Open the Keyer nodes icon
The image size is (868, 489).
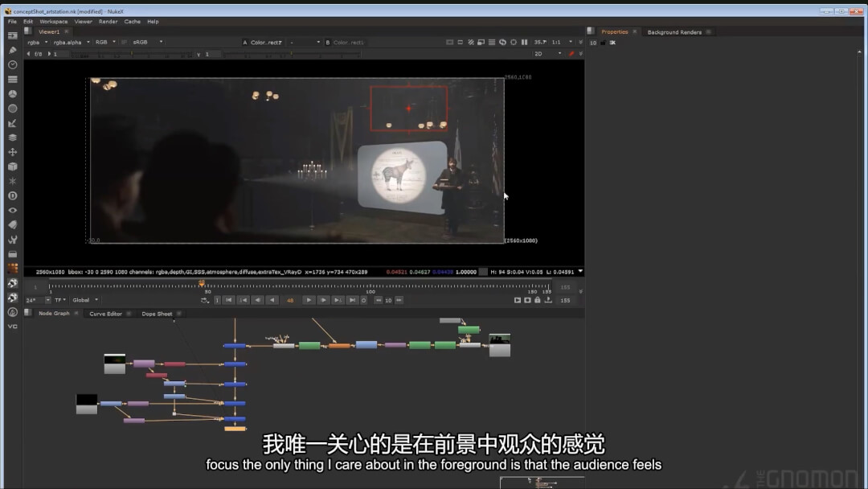click(x=12, y=123)
